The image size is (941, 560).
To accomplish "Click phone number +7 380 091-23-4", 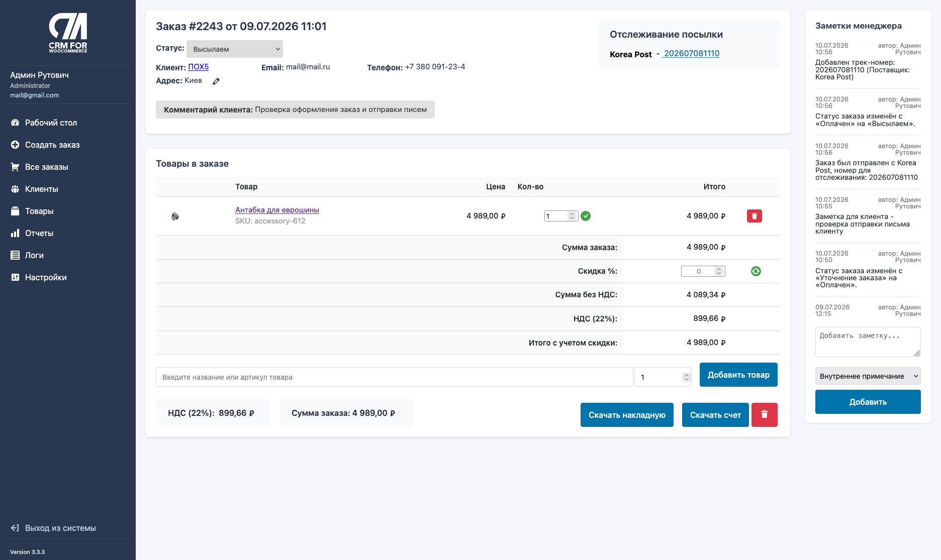I will 435,67.
